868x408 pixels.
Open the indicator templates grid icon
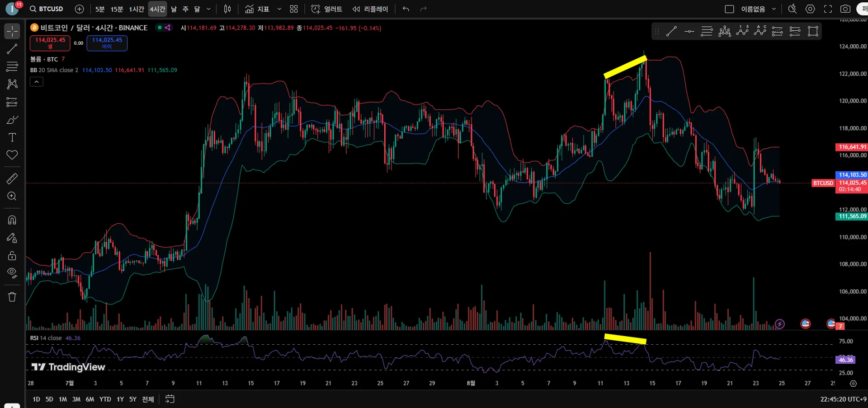[x=294, y=9]
